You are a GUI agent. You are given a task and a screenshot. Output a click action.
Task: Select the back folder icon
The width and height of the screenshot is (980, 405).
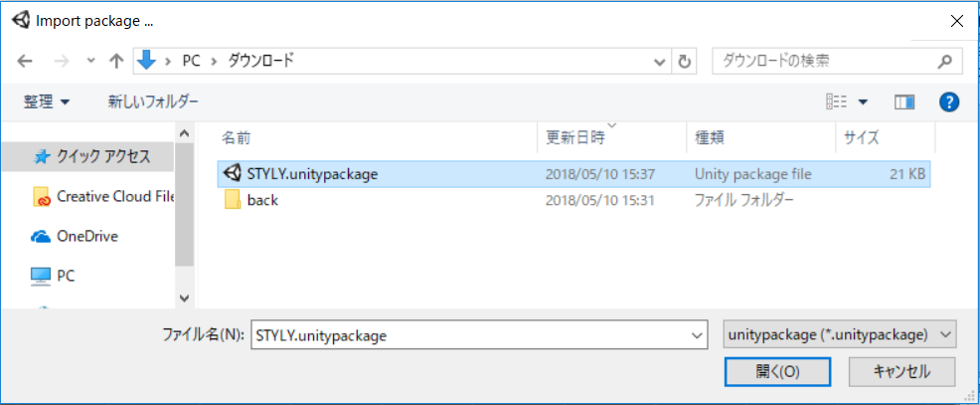point(233,200)
